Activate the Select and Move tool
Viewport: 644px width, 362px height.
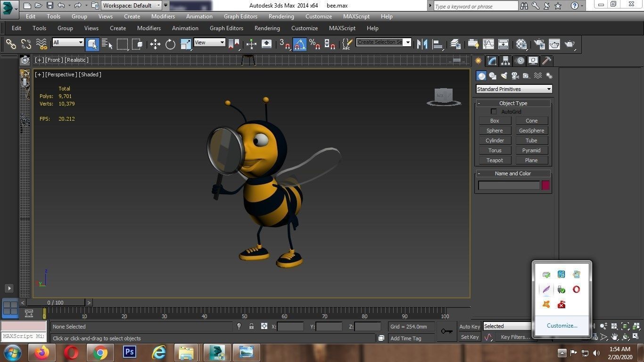click(155, 44)
